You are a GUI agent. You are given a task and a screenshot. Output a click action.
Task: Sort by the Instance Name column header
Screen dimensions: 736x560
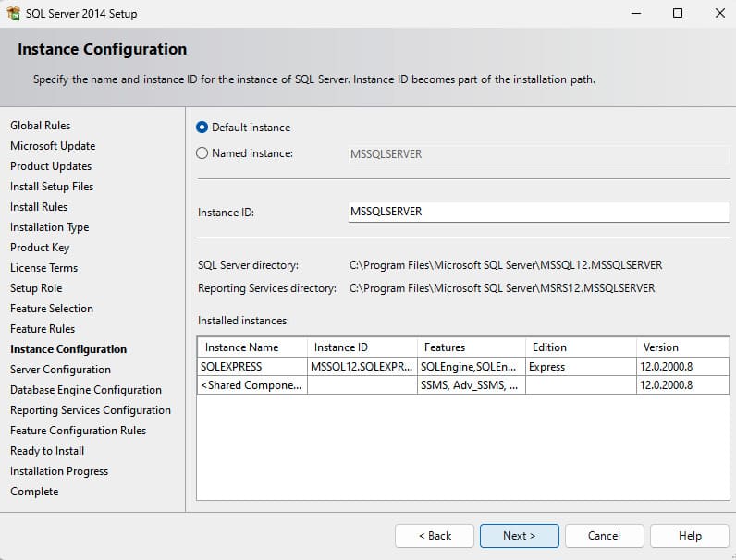(251, 347)
